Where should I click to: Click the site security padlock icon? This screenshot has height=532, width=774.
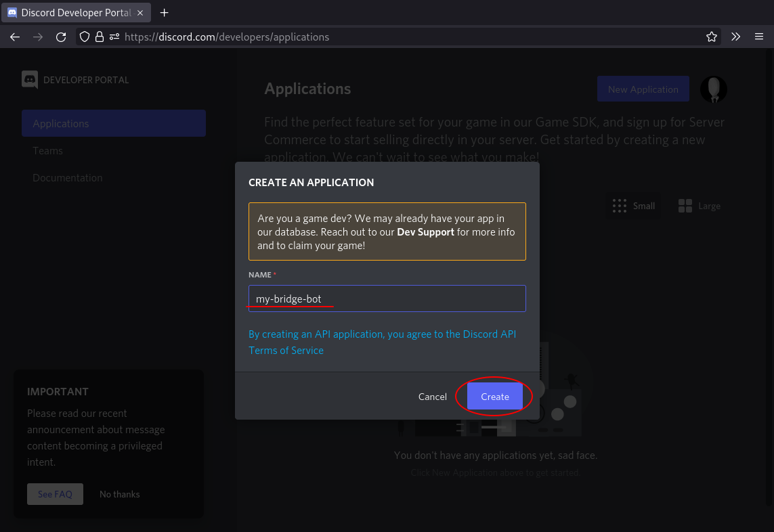click(x=100, y=37)
